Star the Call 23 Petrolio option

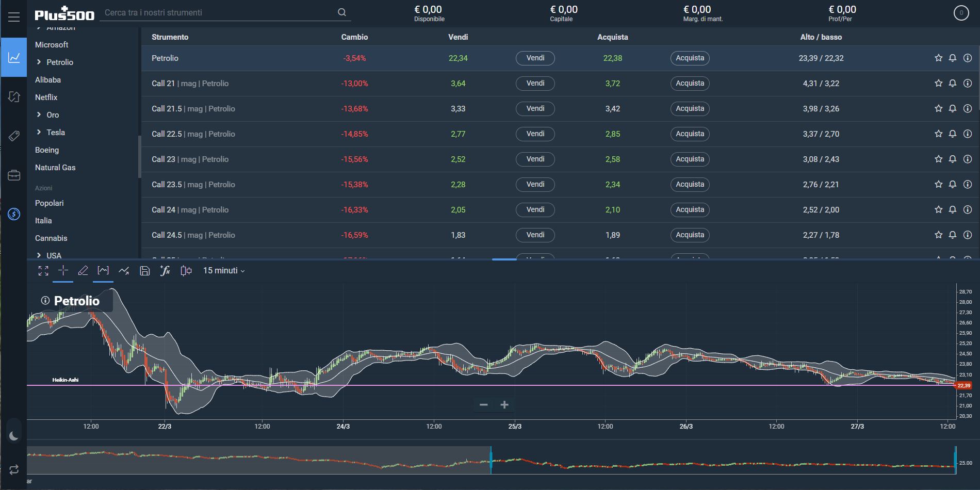[938, 159]
